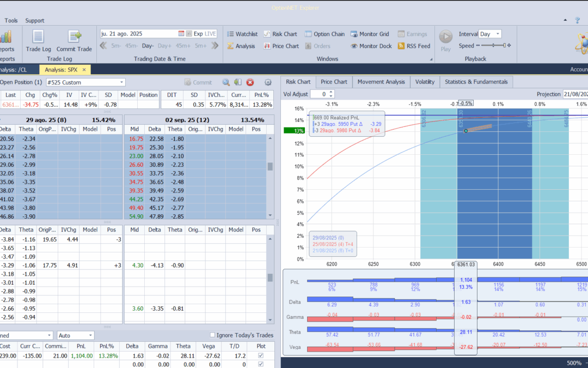The image size is (588, 368).
Task: Switch to the Analysis: /CL tab
Action: (x=19, y=69)
